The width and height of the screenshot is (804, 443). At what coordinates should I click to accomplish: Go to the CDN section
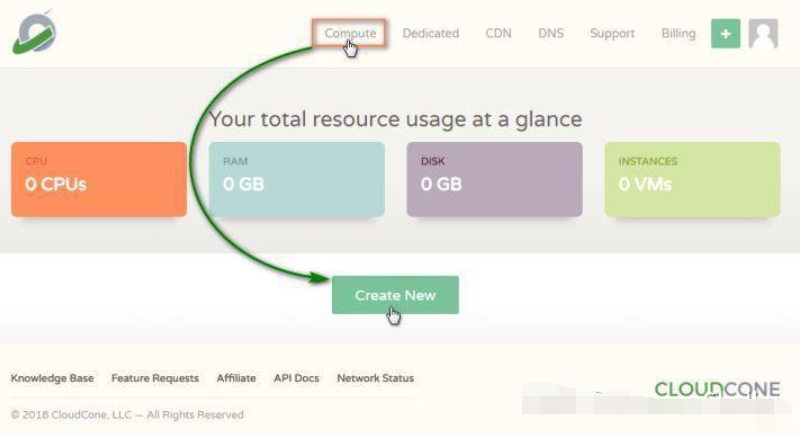[498, 33]
